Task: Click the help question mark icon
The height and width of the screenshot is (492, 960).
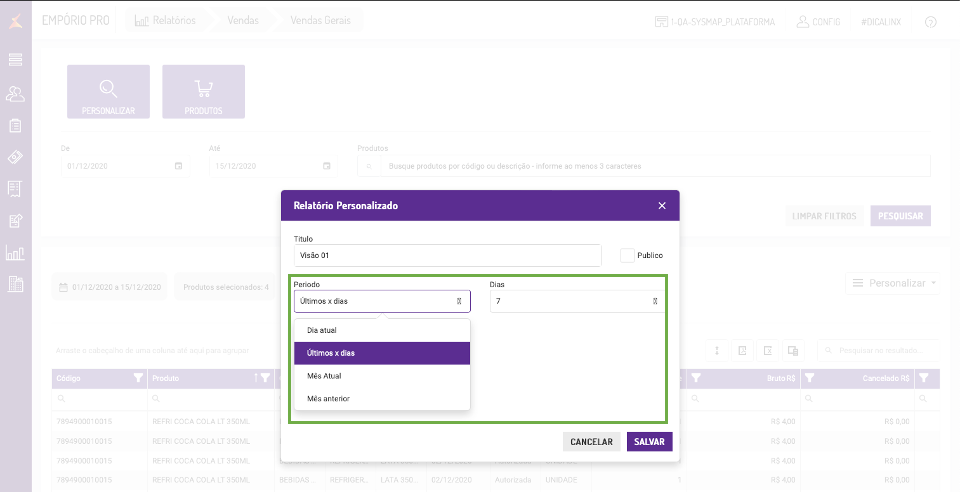Action: coord(930,21)
